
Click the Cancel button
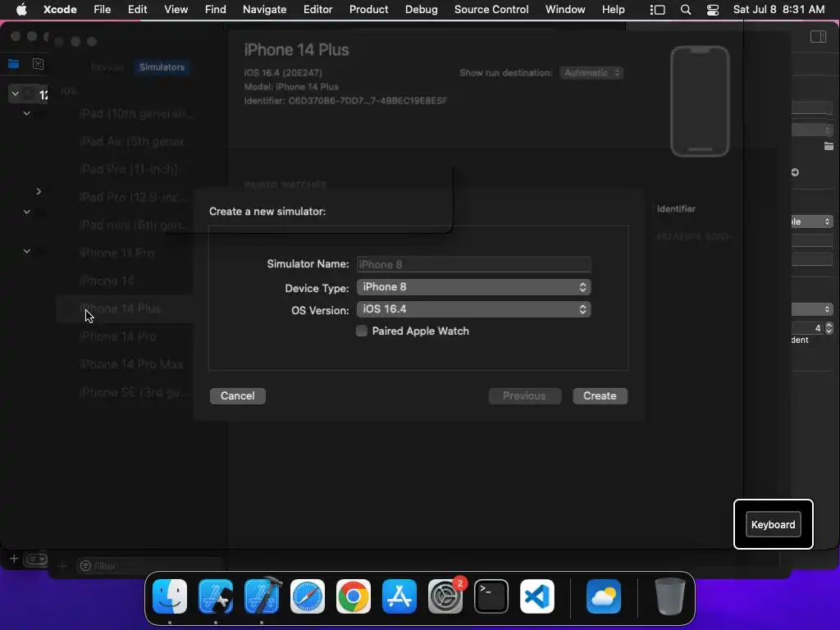coord(237,396)
